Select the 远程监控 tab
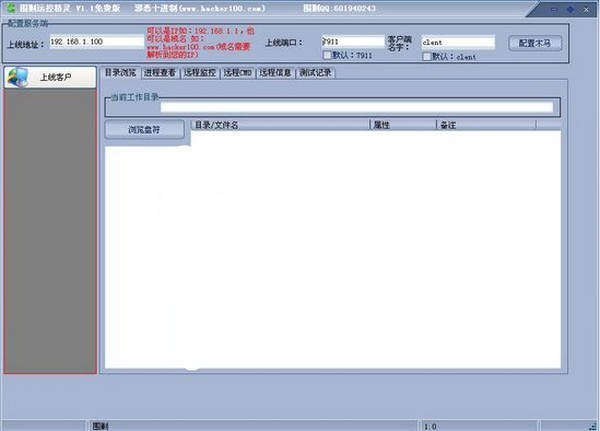600x431 pixels. coord(198,73)
